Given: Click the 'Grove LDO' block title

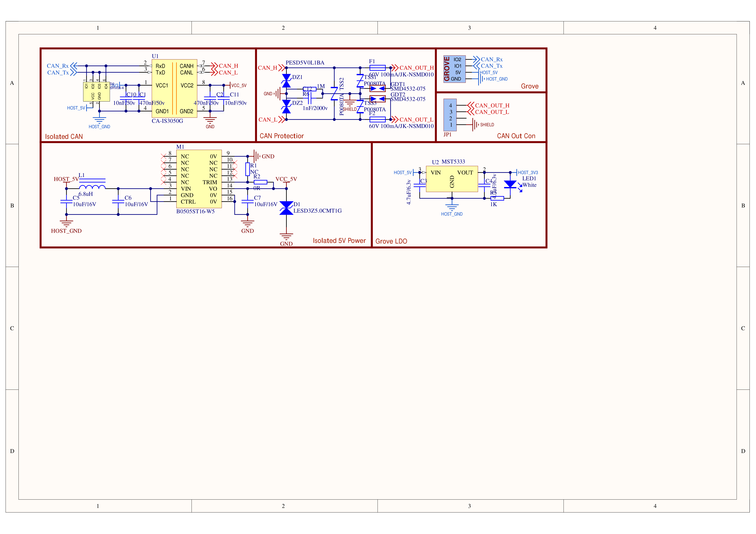Looking at the screenshot, I should [391, 241].
